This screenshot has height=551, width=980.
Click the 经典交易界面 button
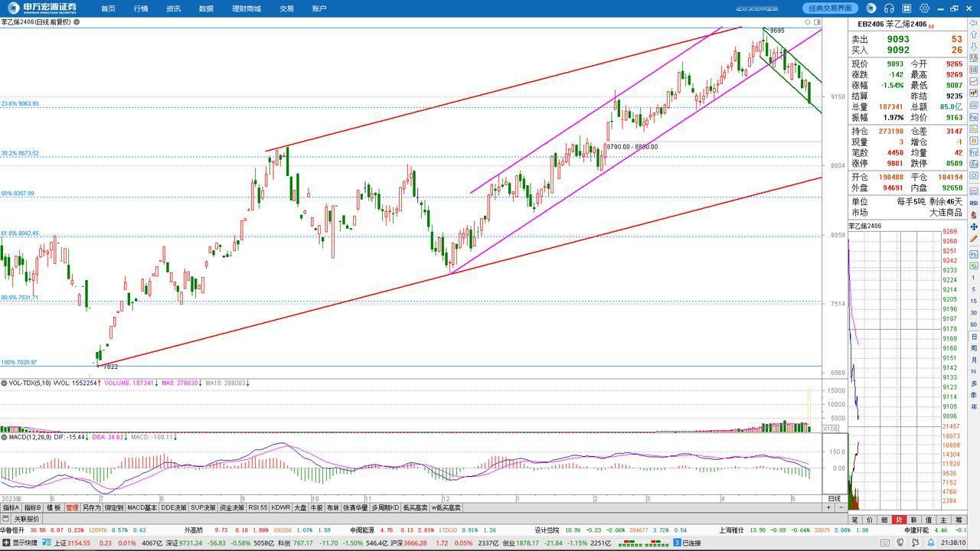[831, 8]
